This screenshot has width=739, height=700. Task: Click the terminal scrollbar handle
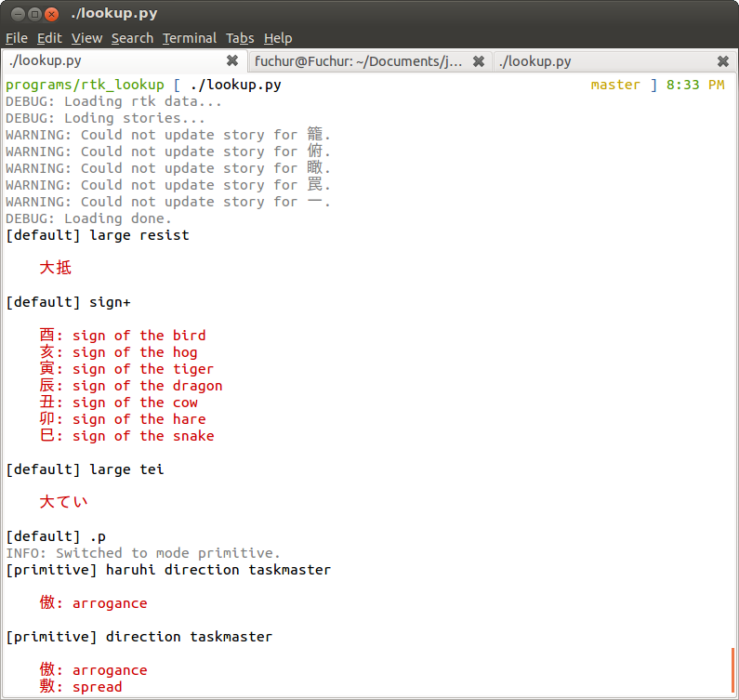pos(732,671)
